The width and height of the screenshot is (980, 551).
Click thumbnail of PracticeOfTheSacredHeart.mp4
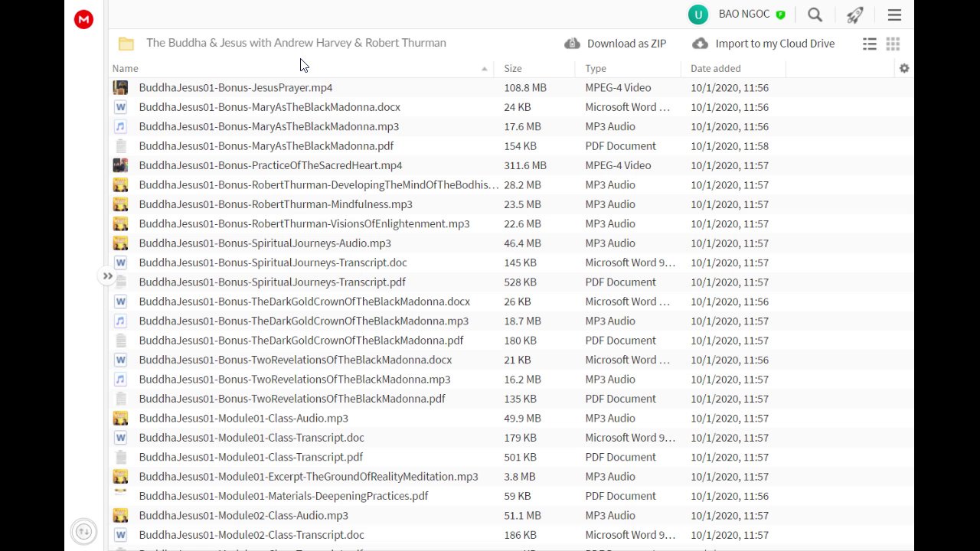[x=120, y=165]
